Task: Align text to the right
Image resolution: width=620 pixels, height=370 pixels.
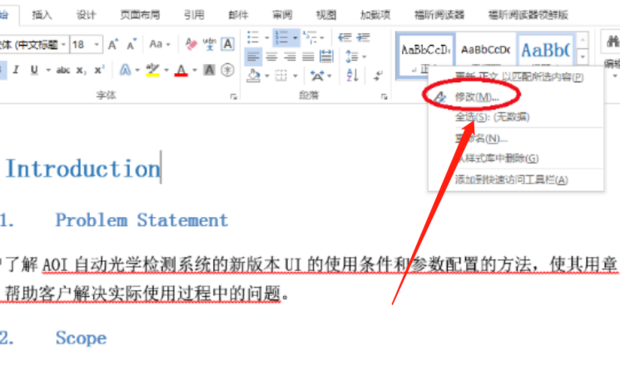Action: coord(290,57)
